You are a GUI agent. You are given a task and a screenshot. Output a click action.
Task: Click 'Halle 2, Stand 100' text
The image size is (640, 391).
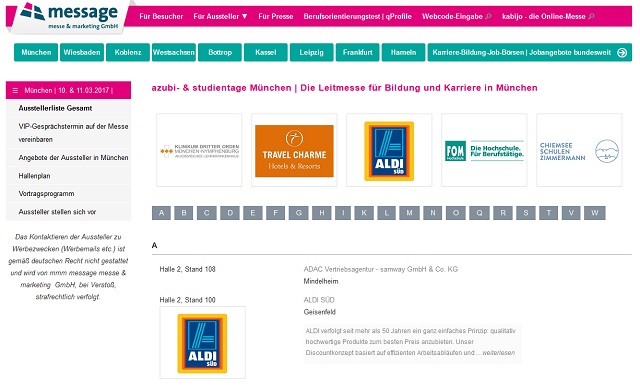coord(187,300)
